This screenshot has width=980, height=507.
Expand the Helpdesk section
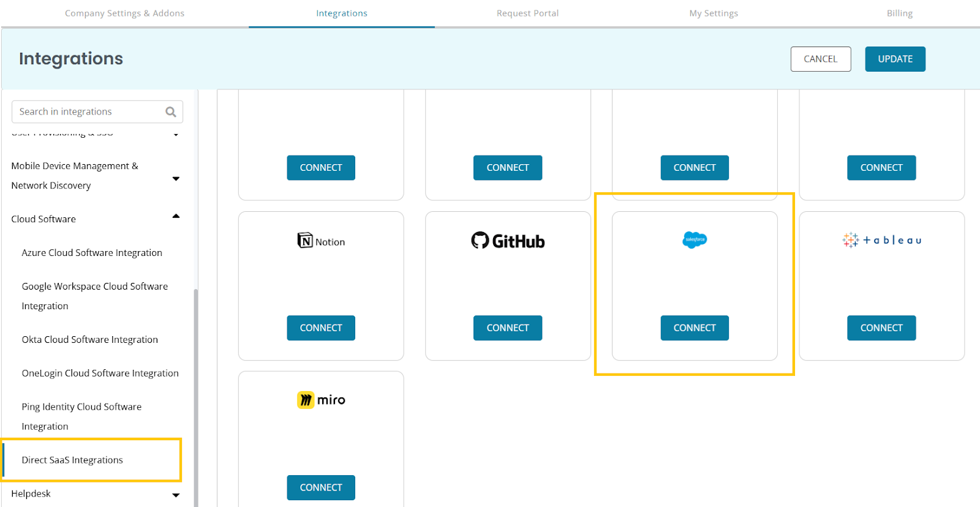tap(176, 495)
